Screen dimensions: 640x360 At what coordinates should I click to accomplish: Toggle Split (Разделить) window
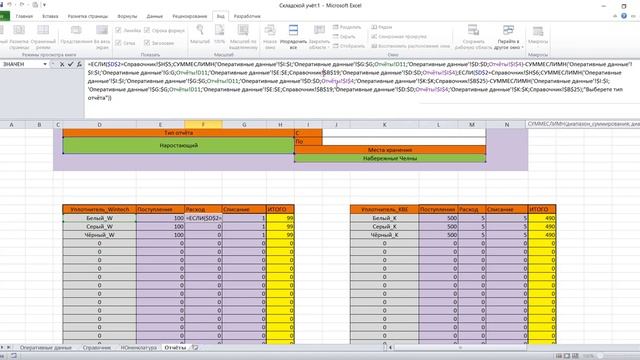click(x=347, y=27)
